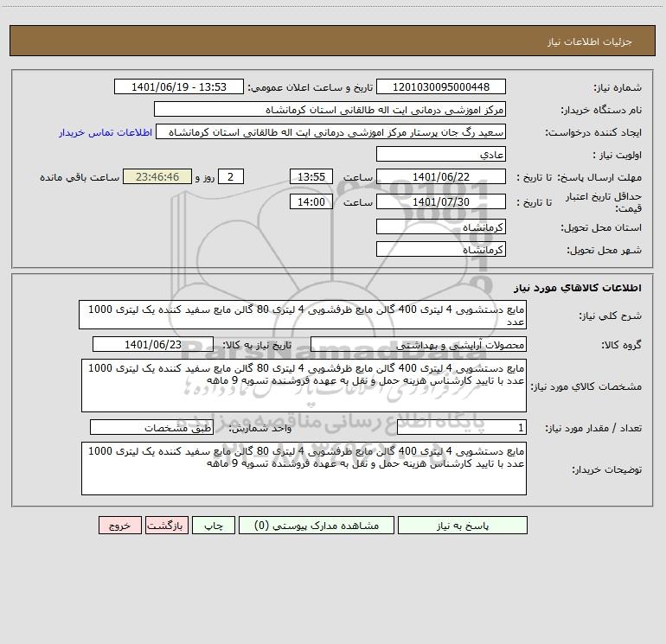The height and width of the screenshot is (644, 666).
Task: Click the ساعت باقی مانده label
Action: [x=80, y=177]
